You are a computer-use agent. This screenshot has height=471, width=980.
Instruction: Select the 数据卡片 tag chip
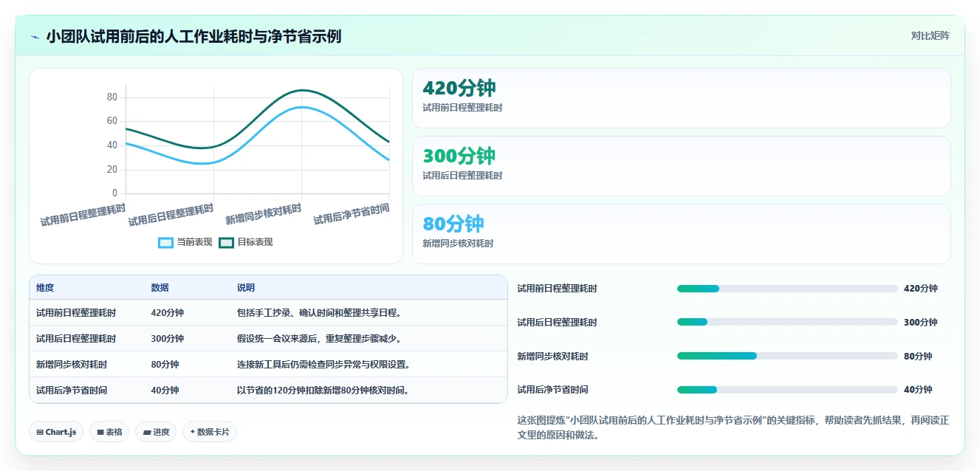210,432
